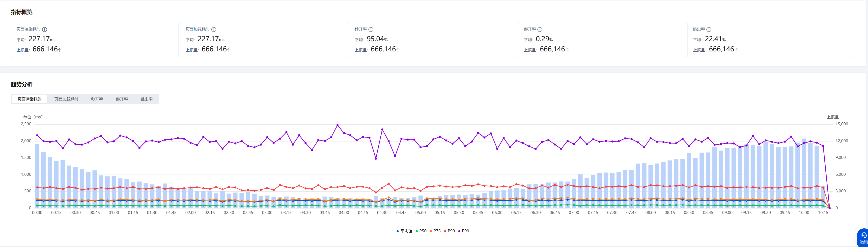
Task: Click info icon next to 跳出率
Action: pyautogui.click(x=709, y=30)
